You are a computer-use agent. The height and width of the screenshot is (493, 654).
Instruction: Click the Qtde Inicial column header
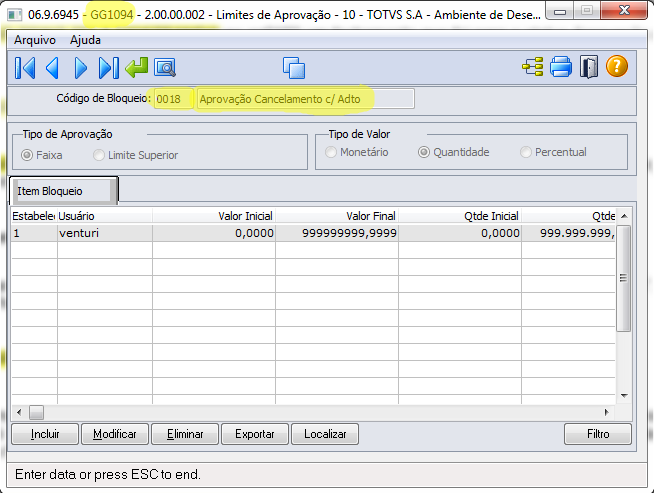460,216
